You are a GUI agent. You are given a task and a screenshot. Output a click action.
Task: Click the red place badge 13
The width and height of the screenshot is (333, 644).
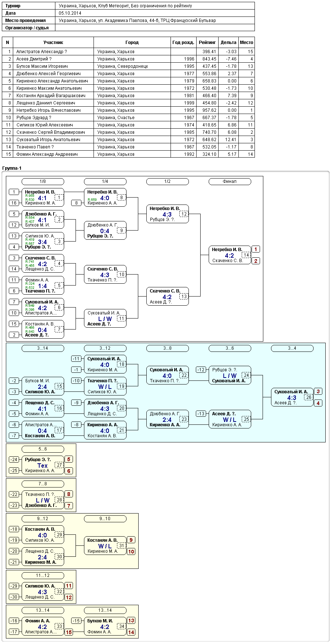click(131, 621)
